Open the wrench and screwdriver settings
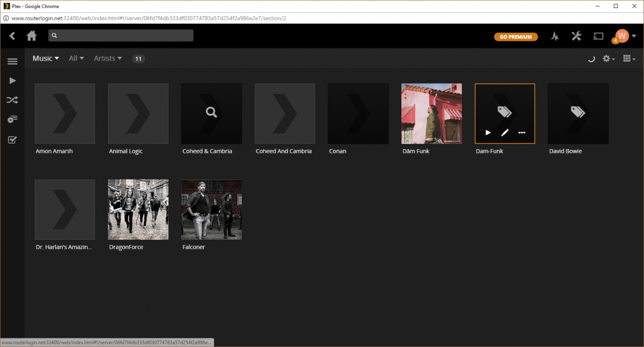 (x=576, y=36)
